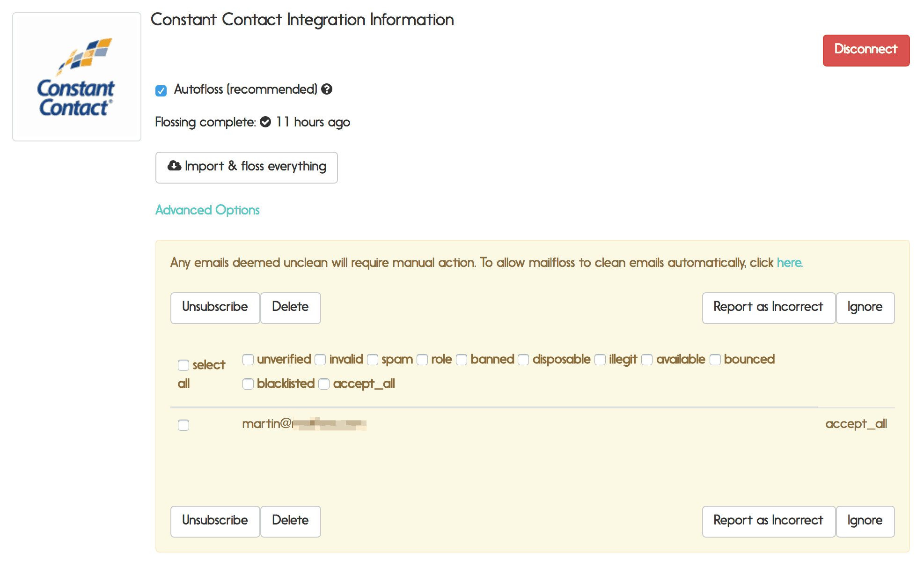
Task: Click the bottom Report as Incorrect button
Action: click(769, 521)
